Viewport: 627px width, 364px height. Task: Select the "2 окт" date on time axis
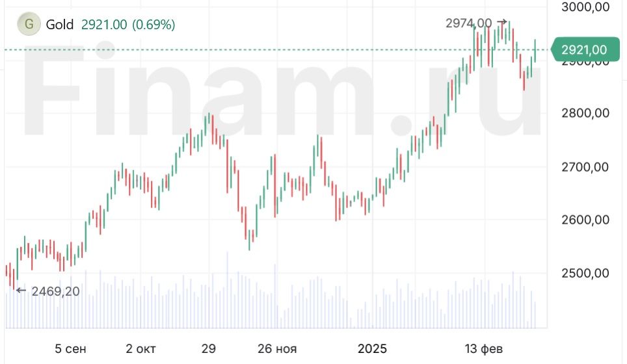point(141,349)
